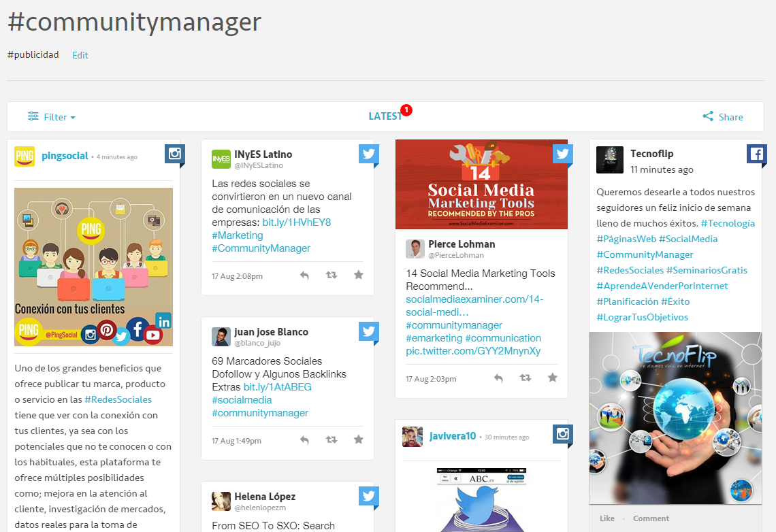Image resolution: width=776 pixels, height=532 pixels.
Task: Retweet Pierce Lohman tweet
Action: 526,378
